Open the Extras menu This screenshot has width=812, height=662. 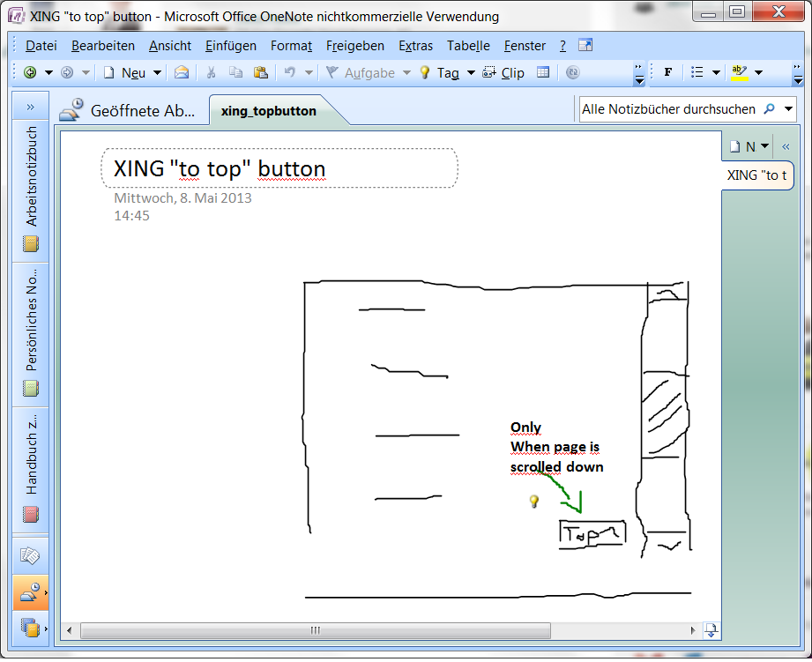click(415, 46)
